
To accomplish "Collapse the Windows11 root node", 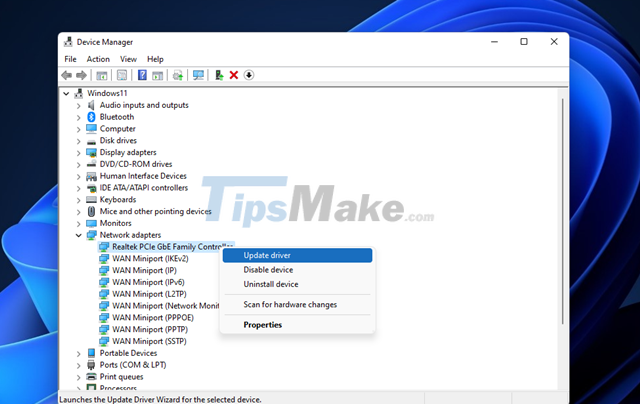I will click(66, 93).
